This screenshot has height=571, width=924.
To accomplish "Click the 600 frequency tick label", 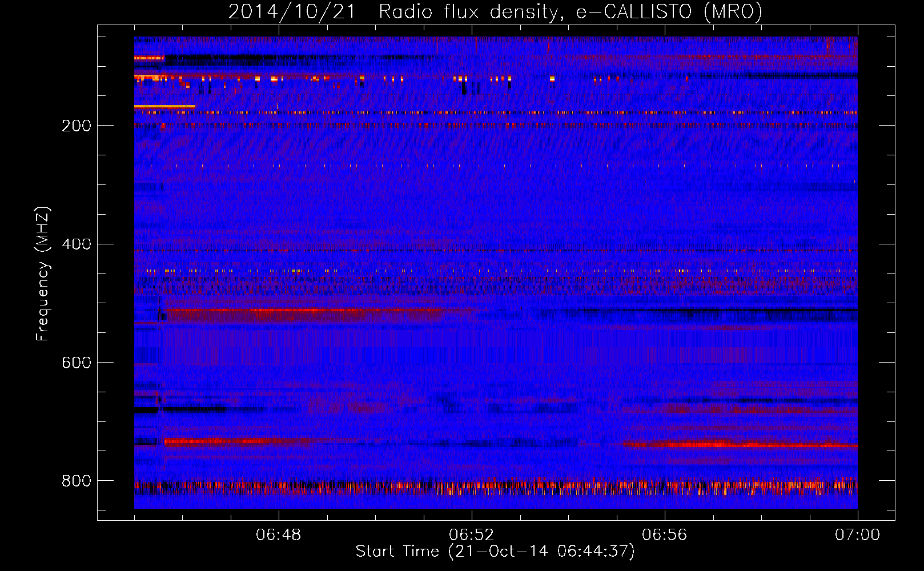I will (x=77, y=363).
